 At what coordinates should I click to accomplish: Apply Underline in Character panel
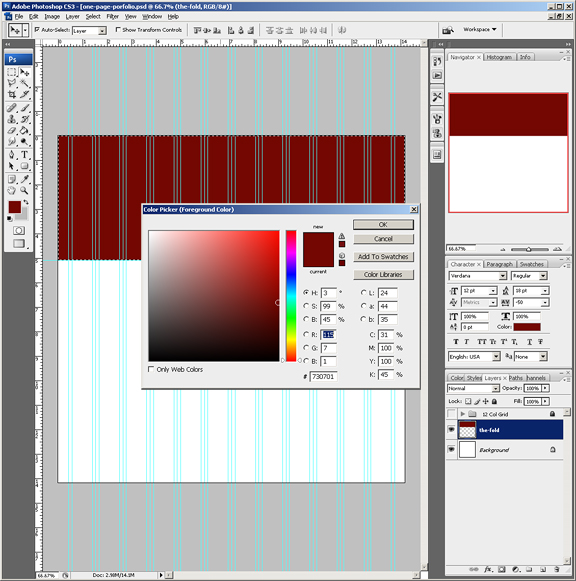coord(529,342)
